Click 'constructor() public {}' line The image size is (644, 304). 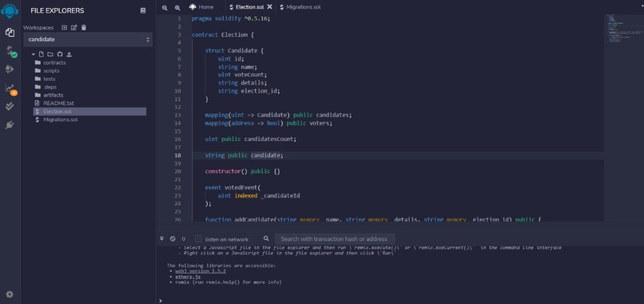tap(242, 171)
